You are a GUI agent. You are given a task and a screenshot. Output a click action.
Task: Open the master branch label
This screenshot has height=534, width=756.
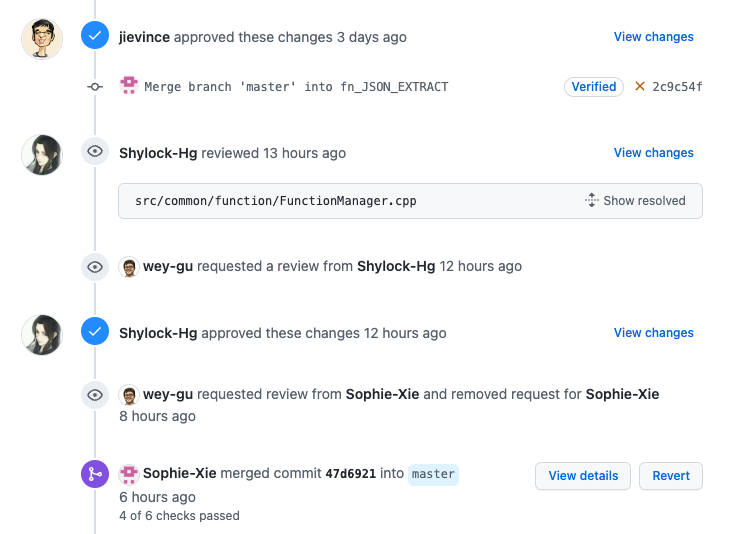(433, 474)
